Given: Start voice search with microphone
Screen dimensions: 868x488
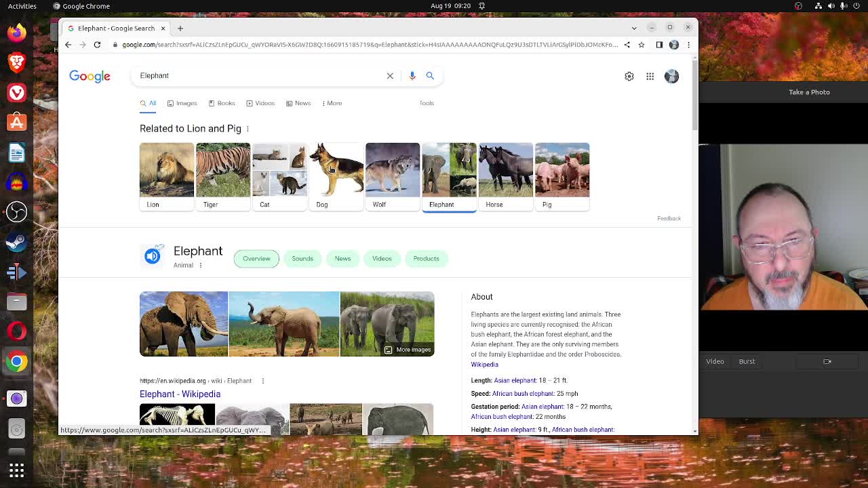Looking at the screenshot, I should [412, 76].
